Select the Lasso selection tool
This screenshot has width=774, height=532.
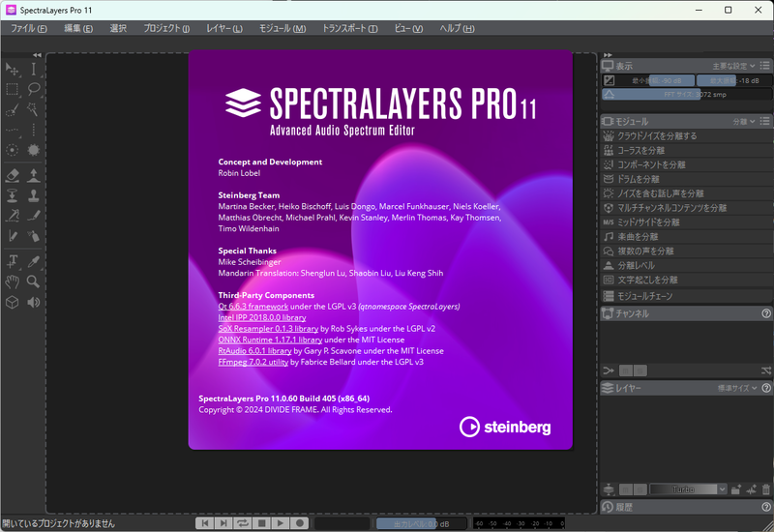point(34,89)
